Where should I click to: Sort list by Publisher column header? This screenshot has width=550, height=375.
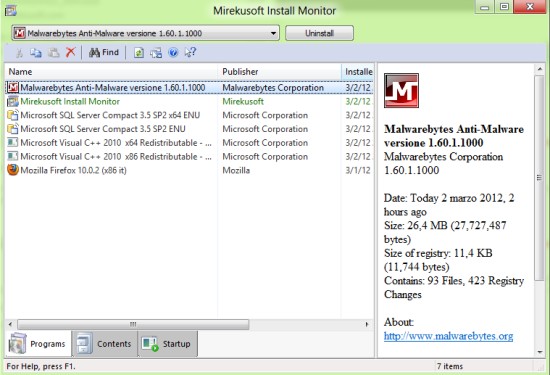coord(280,72)
